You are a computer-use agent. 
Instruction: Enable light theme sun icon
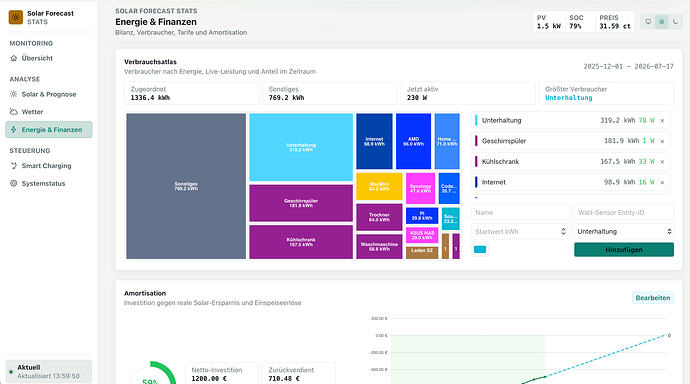(x=661, y=22)
